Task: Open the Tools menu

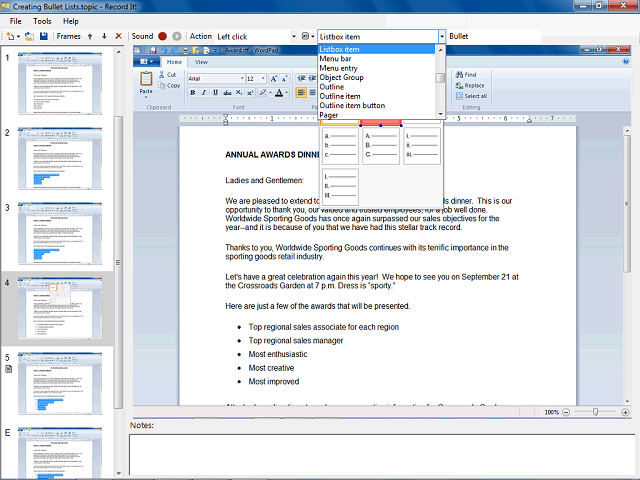Action: click(x=42, y=21)
